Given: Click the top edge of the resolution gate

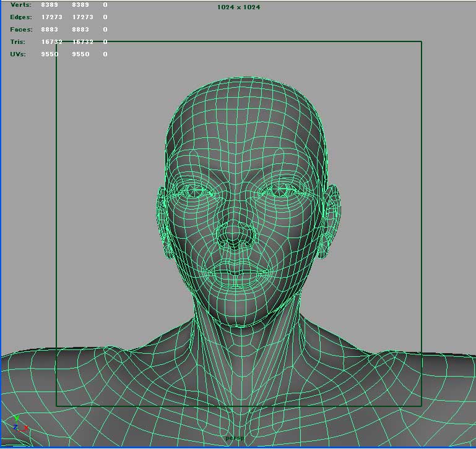Looking at the screenshot, I should [238, 41].
